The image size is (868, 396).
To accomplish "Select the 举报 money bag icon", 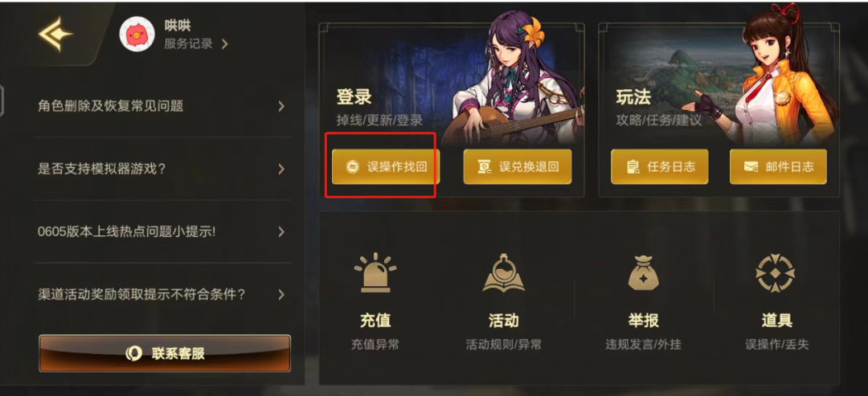I will tap(643, 272).
